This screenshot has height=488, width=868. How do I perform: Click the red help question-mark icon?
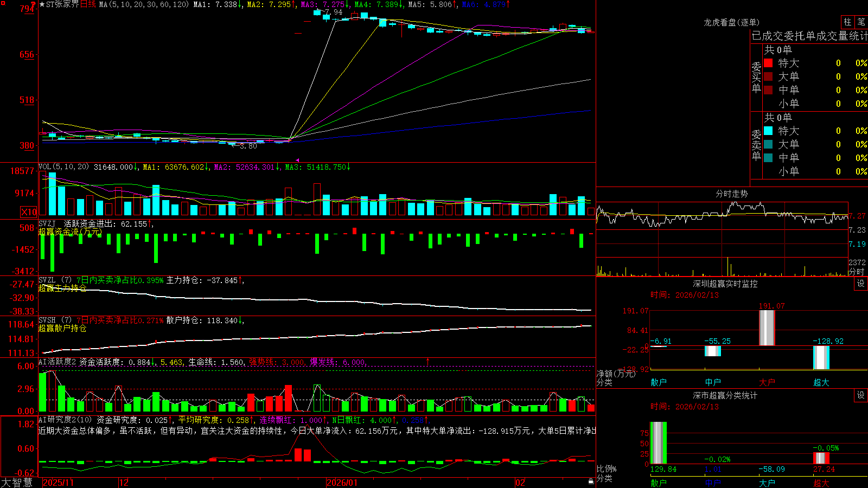click(33, 4)
